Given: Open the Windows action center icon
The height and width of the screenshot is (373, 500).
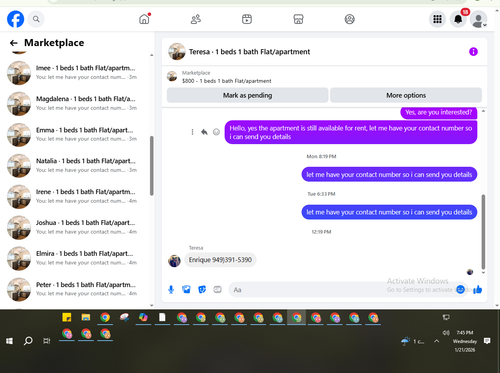Looking at the screenshot, I should coord(487,341).
